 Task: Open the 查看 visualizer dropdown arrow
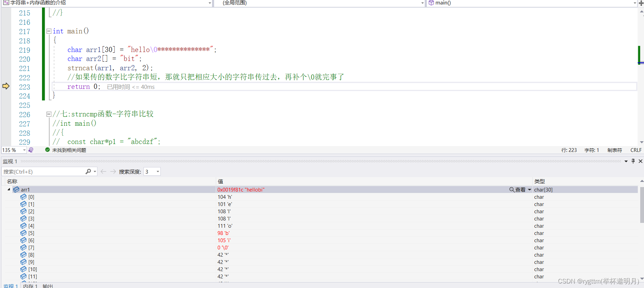click(529, 190)
